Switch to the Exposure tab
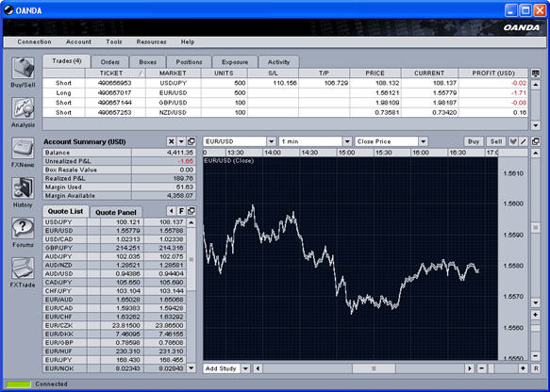This screenshot has height=392, width=550. click(235, 62)
